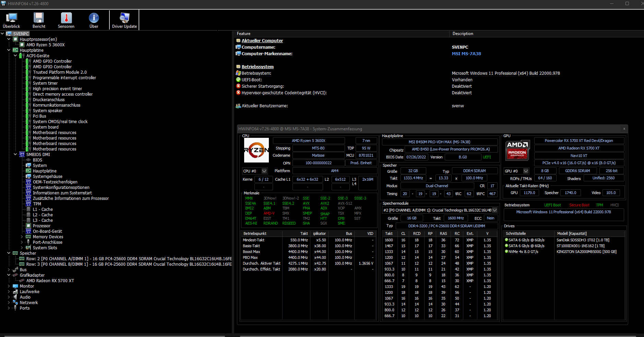644x337 pixels.
Task: Select the L3 - Cache tree item
Action: point(43,220)
